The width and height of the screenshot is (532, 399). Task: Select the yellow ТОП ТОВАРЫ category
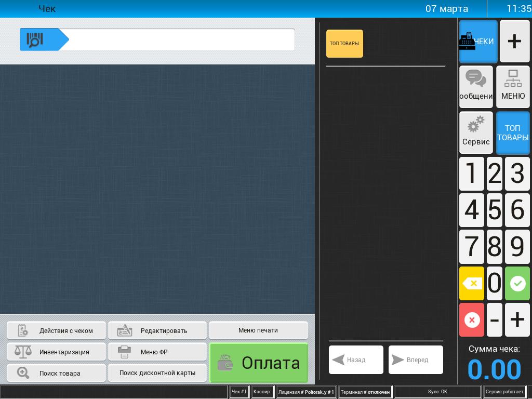click(344, 44)
